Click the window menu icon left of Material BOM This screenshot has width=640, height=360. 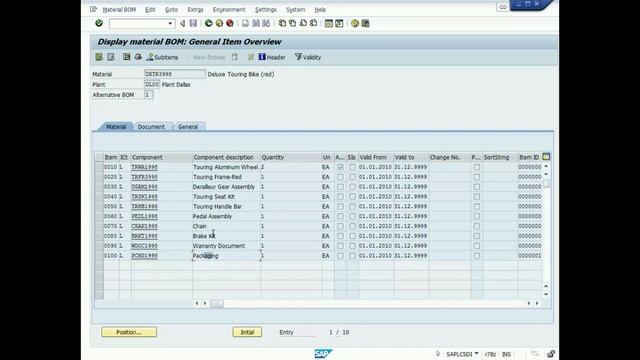(x=93, y=9)
